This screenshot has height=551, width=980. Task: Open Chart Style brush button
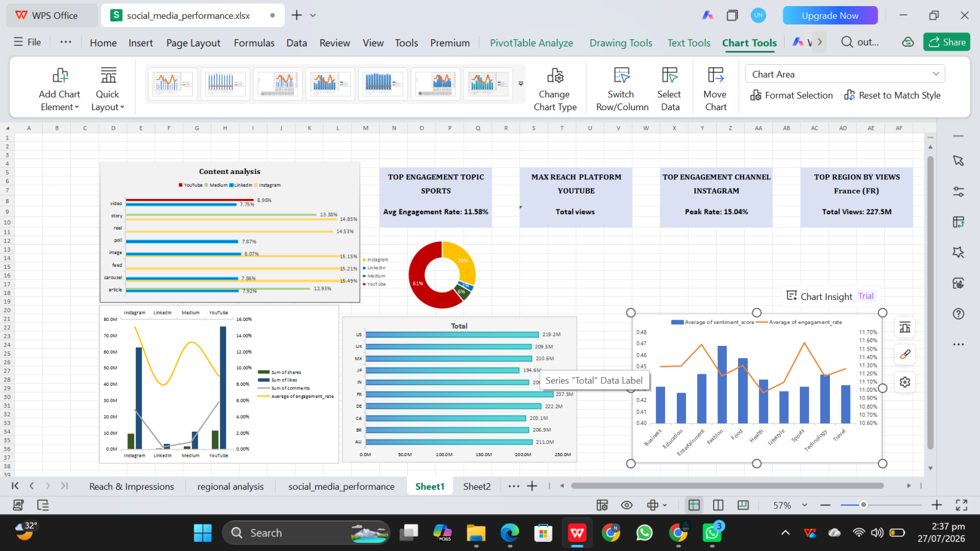pyautogui.click(x=905, y=354)
